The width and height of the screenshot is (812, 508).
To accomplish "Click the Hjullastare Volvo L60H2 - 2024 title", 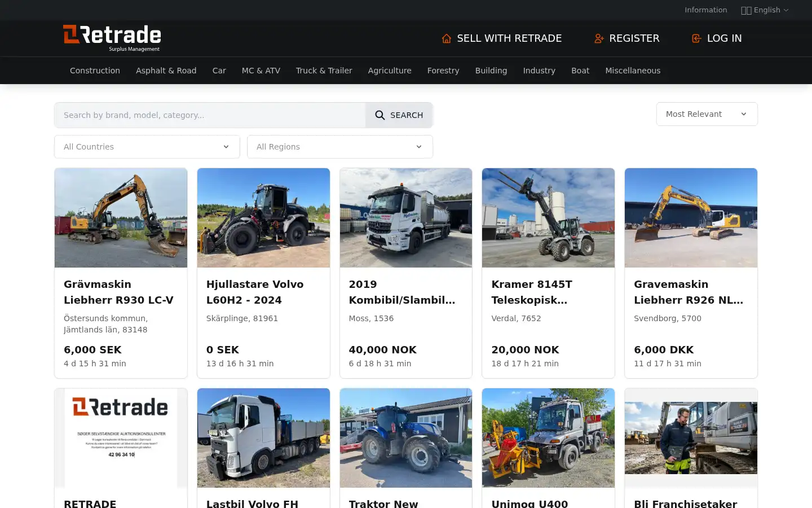I will coord(255,292).
